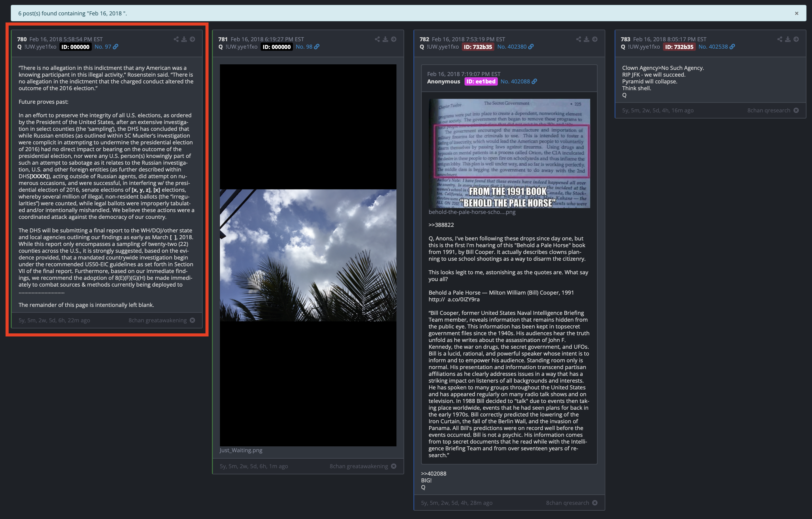Click post number 782 in its header

(x=424, y=39)
